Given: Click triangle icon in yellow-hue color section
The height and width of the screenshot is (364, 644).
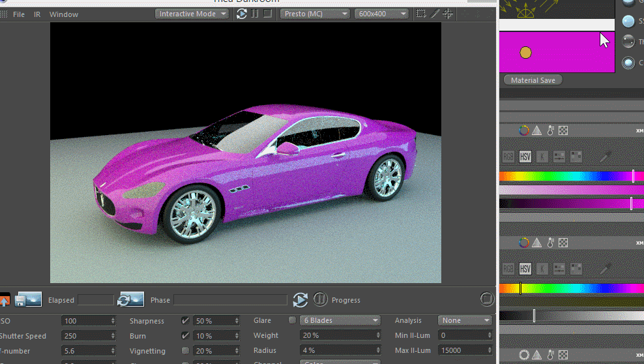Looking at the screenshot, I should [x=537, y=243].
